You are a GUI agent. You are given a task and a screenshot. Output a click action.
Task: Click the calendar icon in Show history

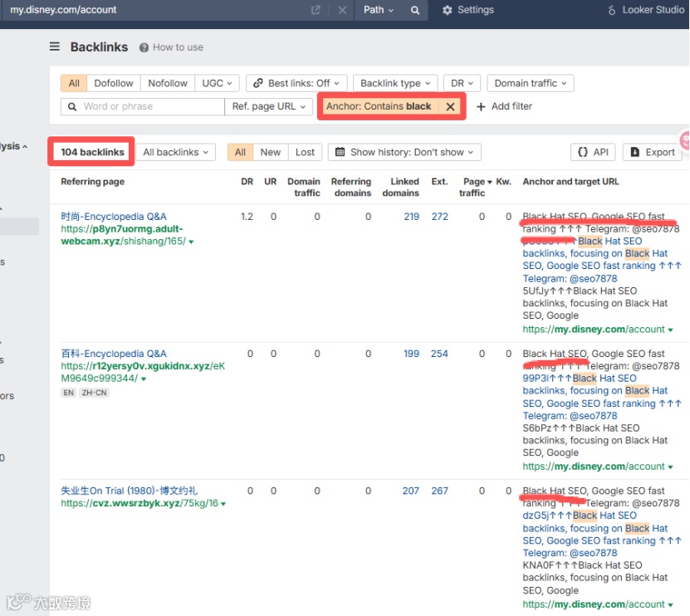pyautogui.click(x=340, y=152)
